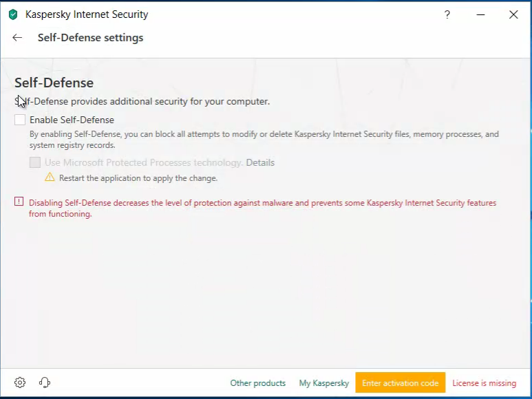Viewport: 532px width, 399px height.
Task: Click the red Disabling Self-Defense warning text
Action: pyautogui.click(x=262, y=208)
